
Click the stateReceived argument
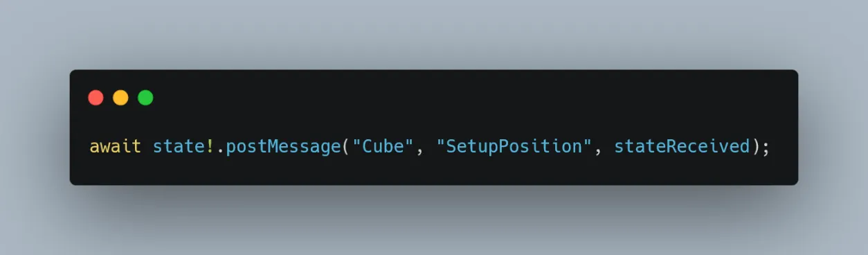coord(682,147)
